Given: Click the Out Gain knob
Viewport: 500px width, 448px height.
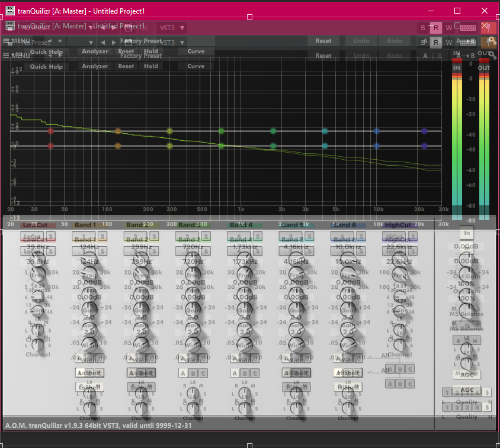Looking at the screenshot, I should pos(467,260).
